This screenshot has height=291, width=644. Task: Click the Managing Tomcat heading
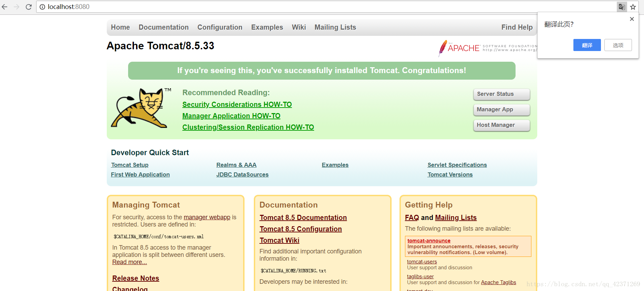coord(146,205)
